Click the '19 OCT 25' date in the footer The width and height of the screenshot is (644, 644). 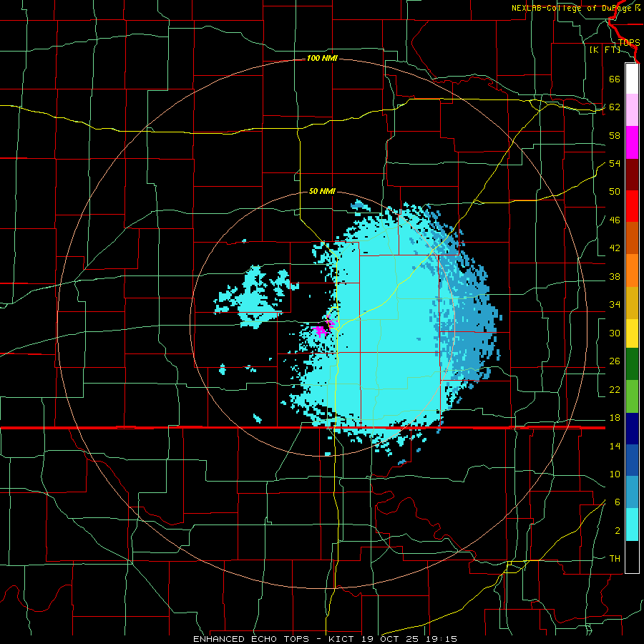(390, 639)
